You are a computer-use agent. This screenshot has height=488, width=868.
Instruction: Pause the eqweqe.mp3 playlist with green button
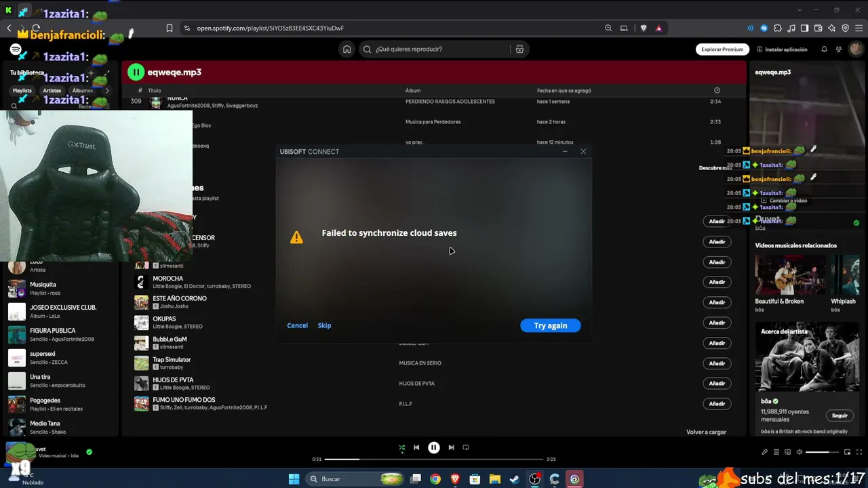pos(136,72)
